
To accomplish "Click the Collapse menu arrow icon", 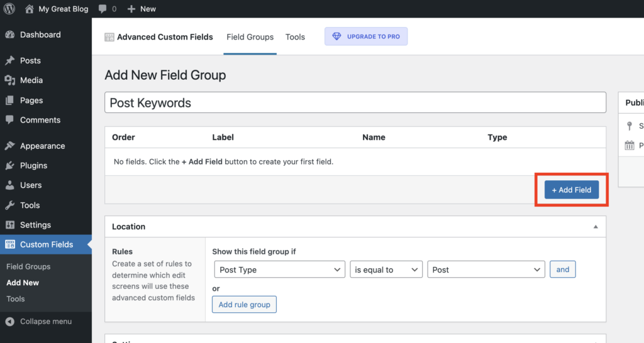I will pyautogui.click(x=10, y=322).
